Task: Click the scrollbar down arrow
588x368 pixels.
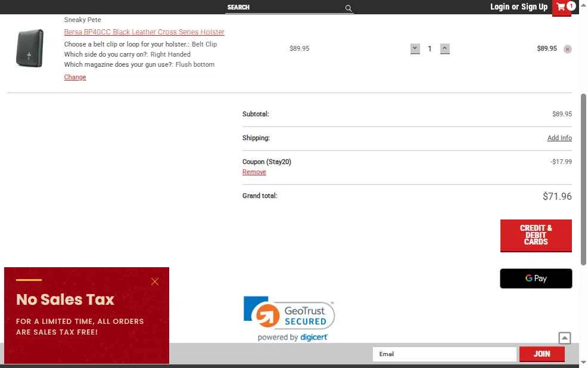Action: [583, 362]
